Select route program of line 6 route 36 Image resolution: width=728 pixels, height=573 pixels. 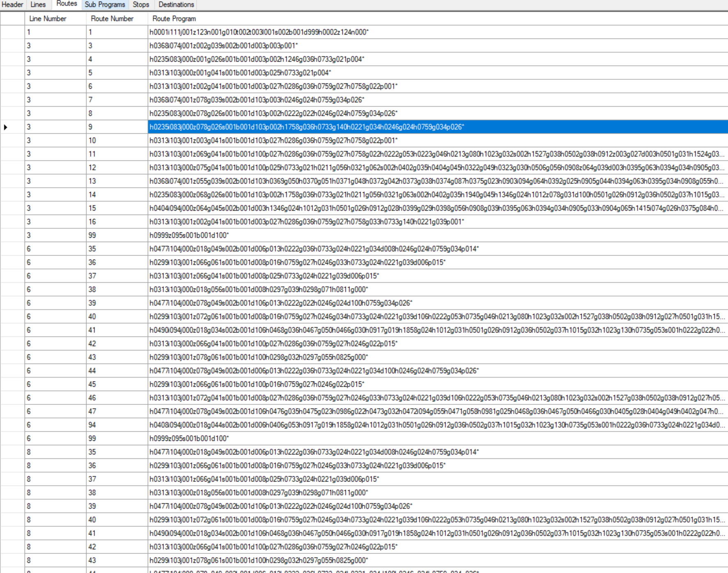coord(438,262)
